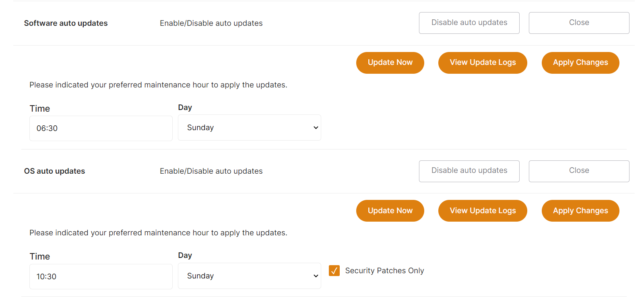Focus the 06:30 maintenance time field
This screenshot has height=297, width=644.
tap(101, 129)
